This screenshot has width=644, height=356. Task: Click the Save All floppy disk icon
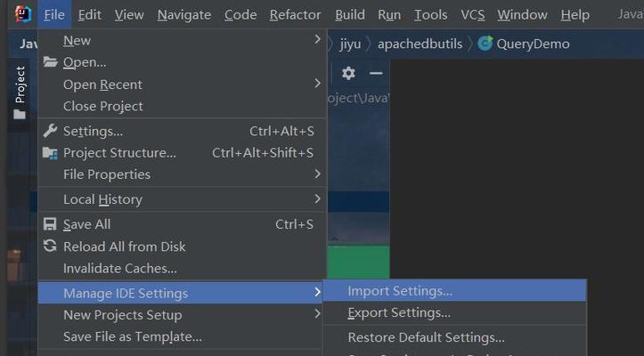pos(50,224)
